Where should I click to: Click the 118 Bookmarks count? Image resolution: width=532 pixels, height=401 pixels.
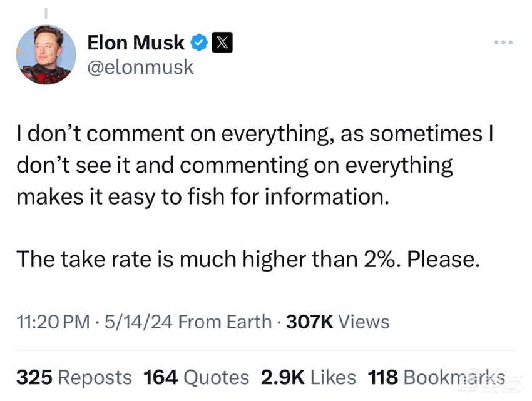pos(436,377)
